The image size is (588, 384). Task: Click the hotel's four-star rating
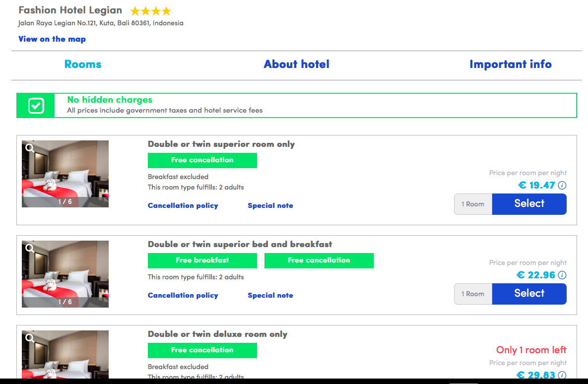150,11
